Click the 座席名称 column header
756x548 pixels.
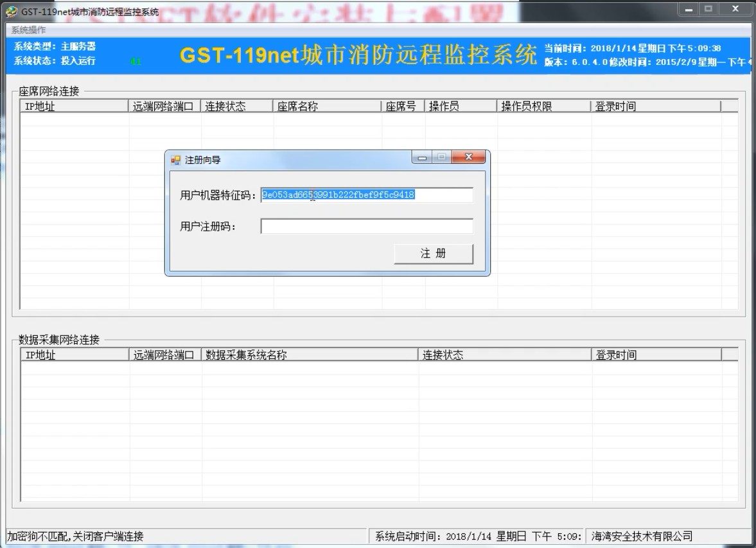(327, 107)
